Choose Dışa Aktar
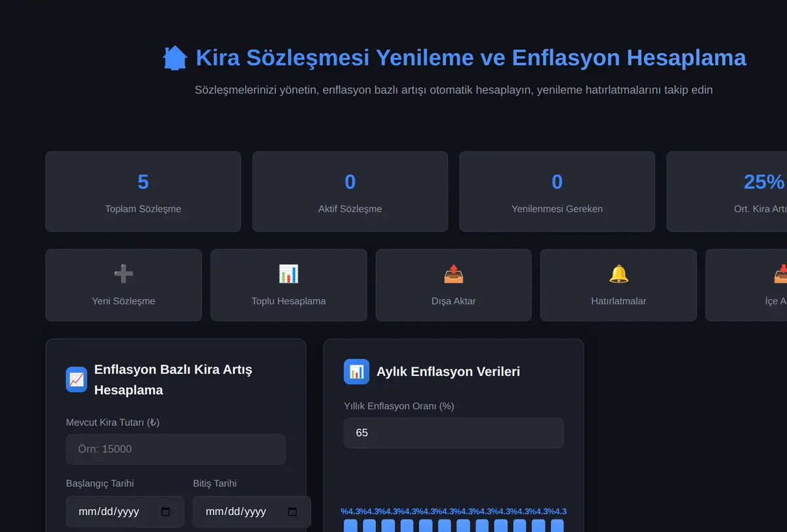This screenshot has width=787, height=532. coord(454,285)
